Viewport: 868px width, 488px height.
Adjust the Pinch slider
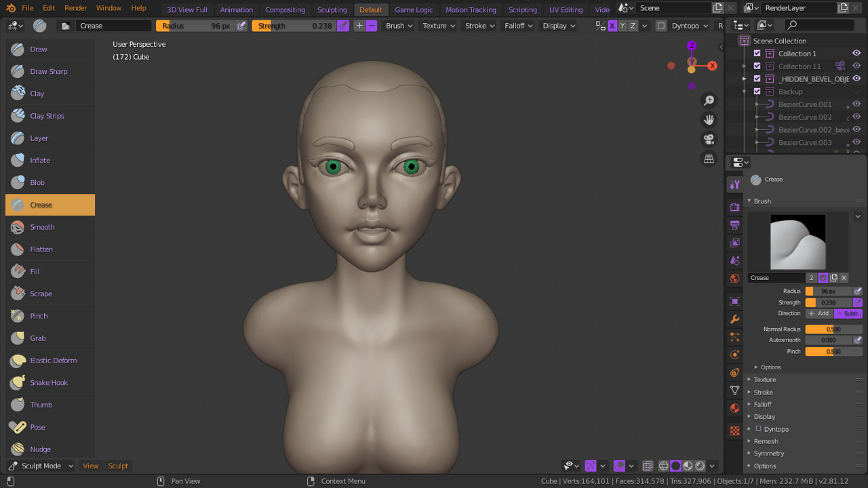click(x=834, y=352)
